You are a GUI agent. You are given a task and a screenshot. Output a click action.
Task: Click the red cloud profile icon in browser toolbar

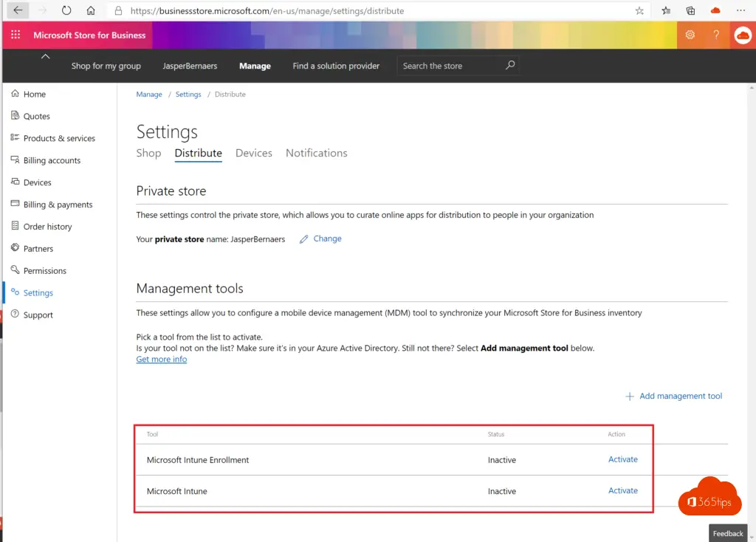(715, 10)
